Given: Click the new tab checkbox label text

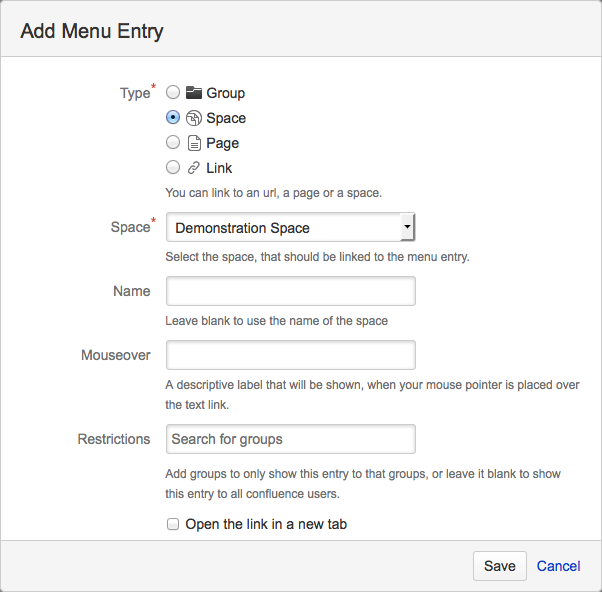Looking at the screenshot, I should click(x=266, y=524).
